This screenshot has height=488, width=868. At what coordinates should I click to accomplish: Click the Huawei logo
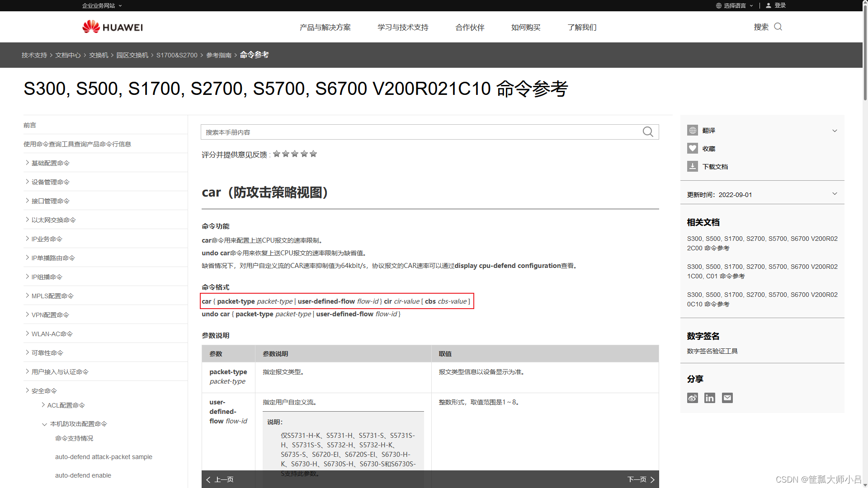tap(113, 27)
